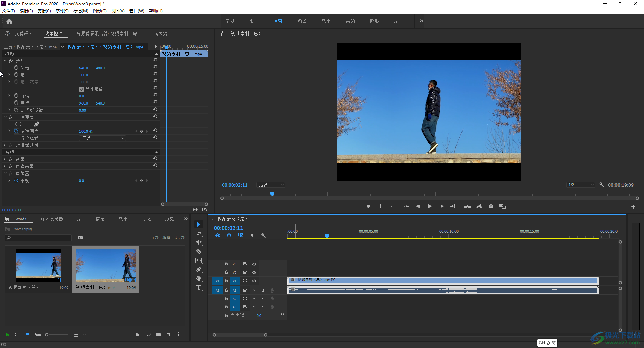644x348 pixels.
Task: Open the button editor plus icon
Action: pos(633,207)
